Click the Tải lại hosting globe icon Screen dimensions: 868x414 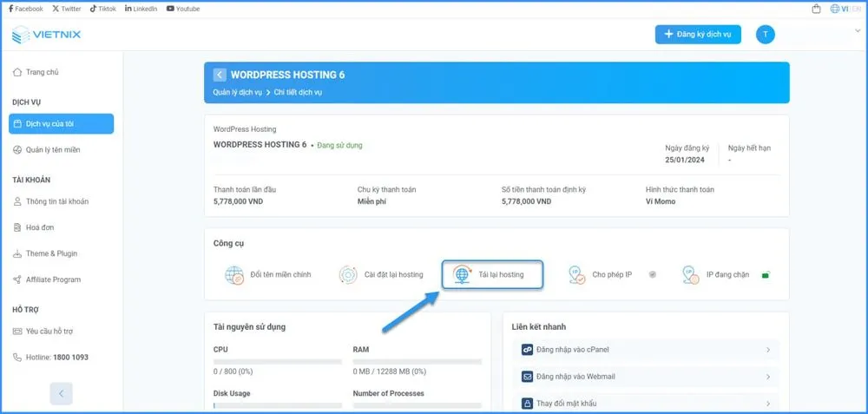(x=463, y=275)
